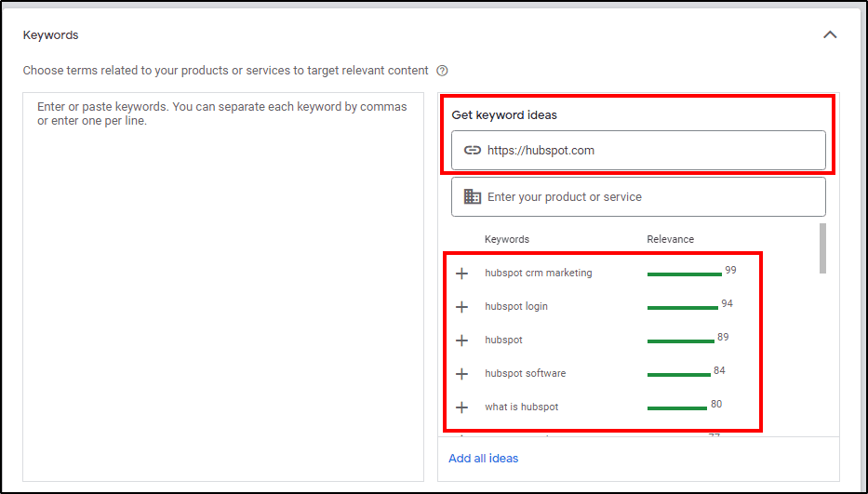Click relevance bar showing 80
Screen dimensions: 868x494
[677, 408]
